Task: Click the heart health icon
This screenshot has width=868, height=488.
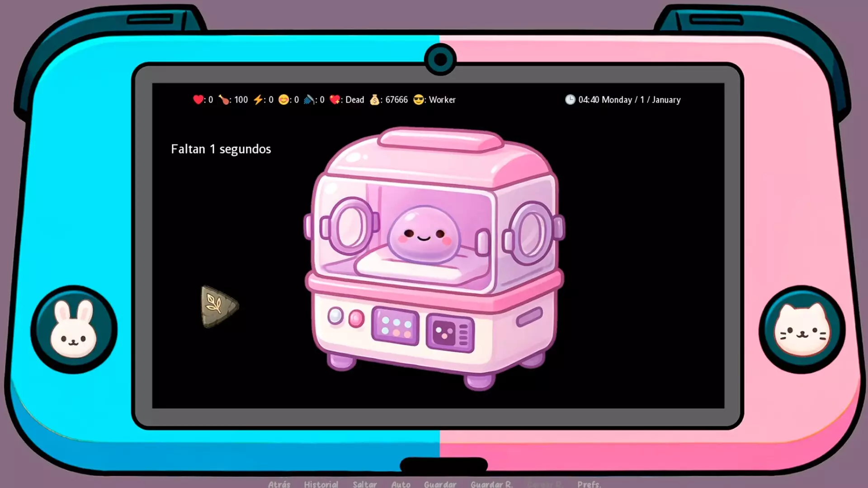Action: coord(198,99)
